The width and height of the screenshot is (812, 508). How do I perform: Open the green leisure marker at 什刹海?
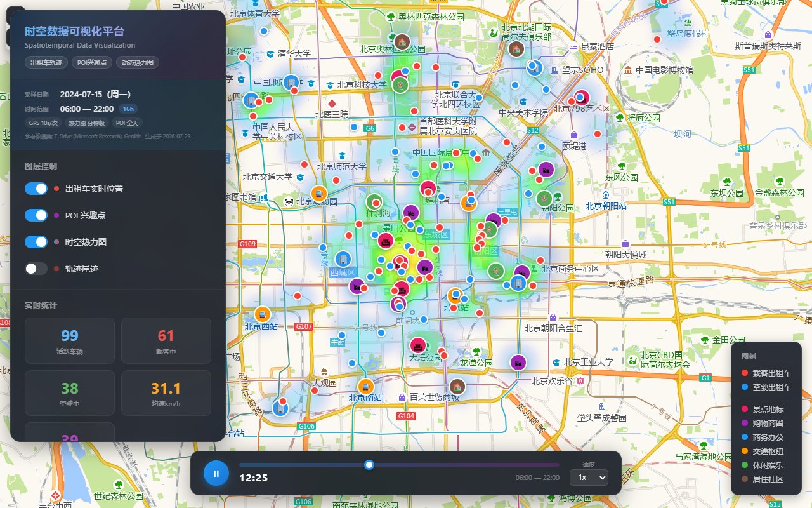(373, 201)
